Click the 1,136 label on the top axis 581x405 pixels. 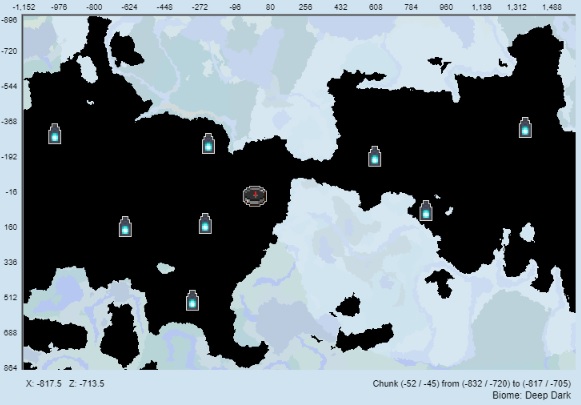click(481, 7)
